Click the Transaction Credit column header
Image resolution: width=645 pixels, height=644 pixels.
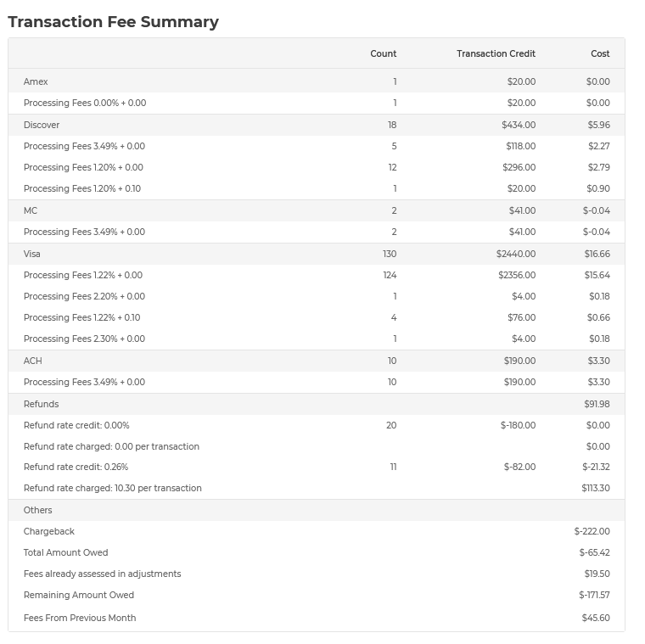[x=496, y=53]
